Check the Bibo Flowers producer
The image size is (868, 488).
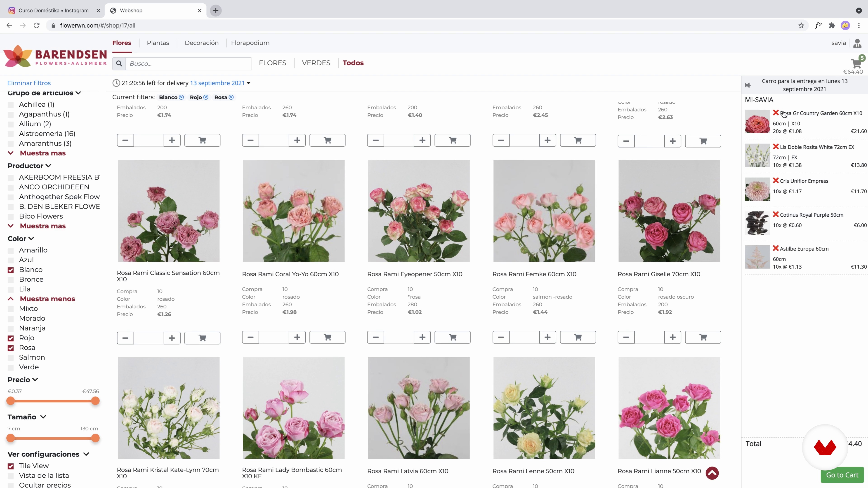click(x=11, y=217)
